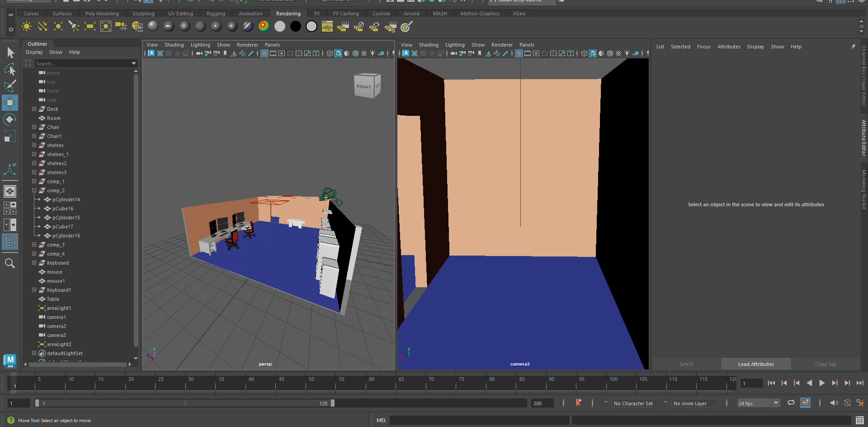Click the range slider end handle at 120
Viewport: 868px width, 427px height.
(x=333, y=403)
